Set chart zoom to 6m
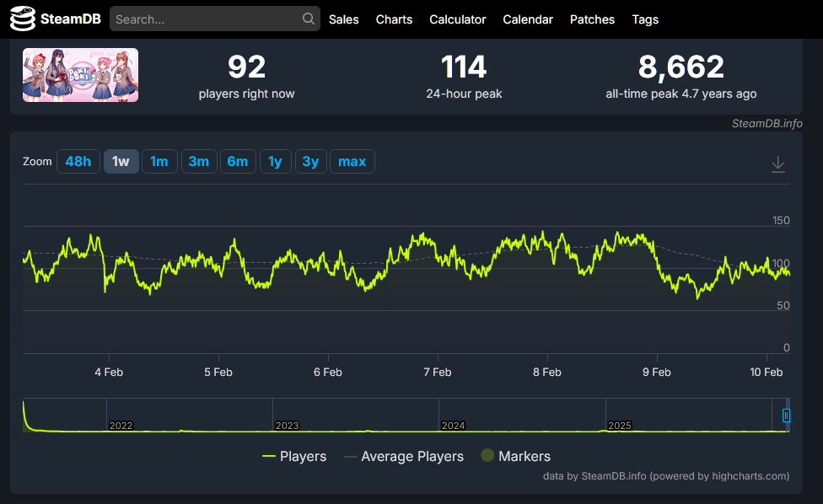Screen dimensions: 823x504 [238, 162]
